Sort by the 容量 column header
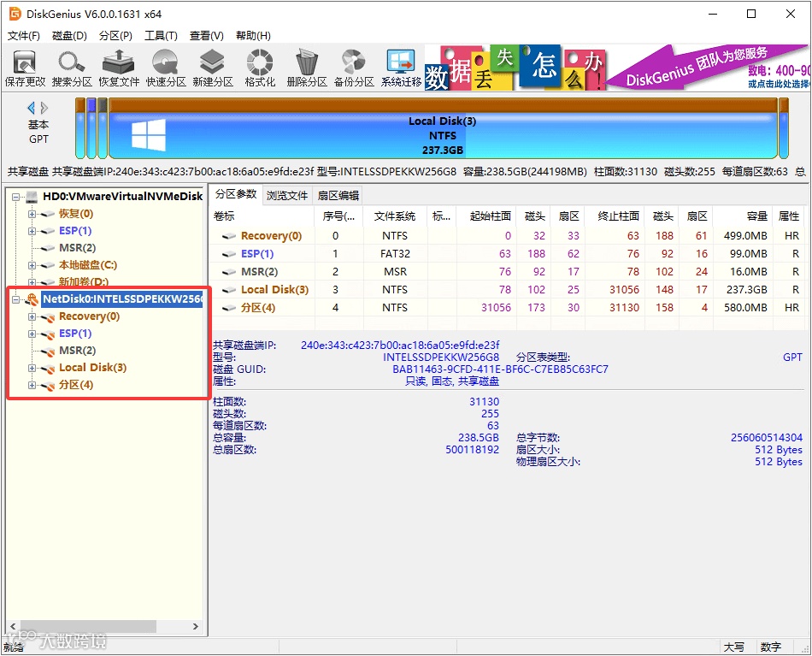The image size is (812, 656). 742,216
